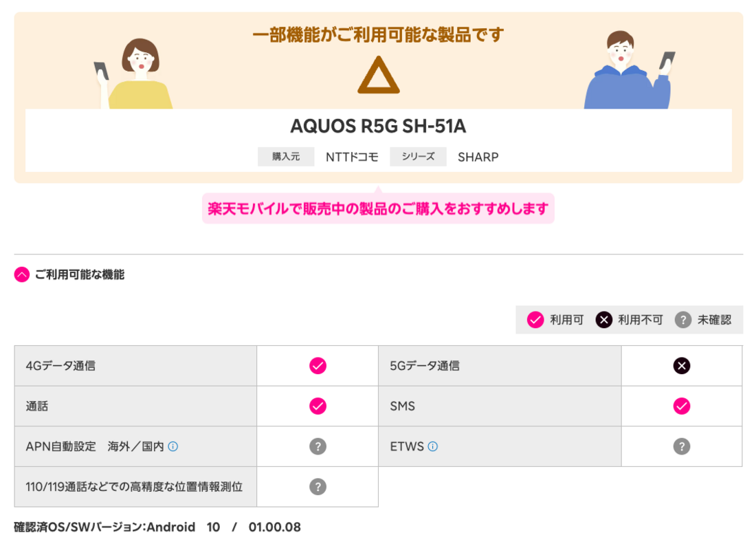Open the info icon next to ETWS
756x544 pixels.
click(x=431, y=446)
